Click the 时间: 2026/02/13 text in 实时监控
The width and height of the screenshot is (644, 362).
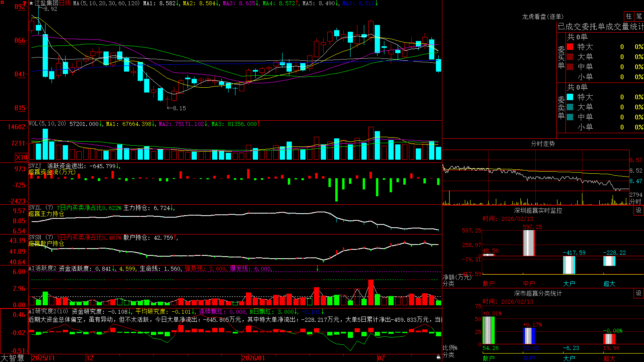pos(508,219)
